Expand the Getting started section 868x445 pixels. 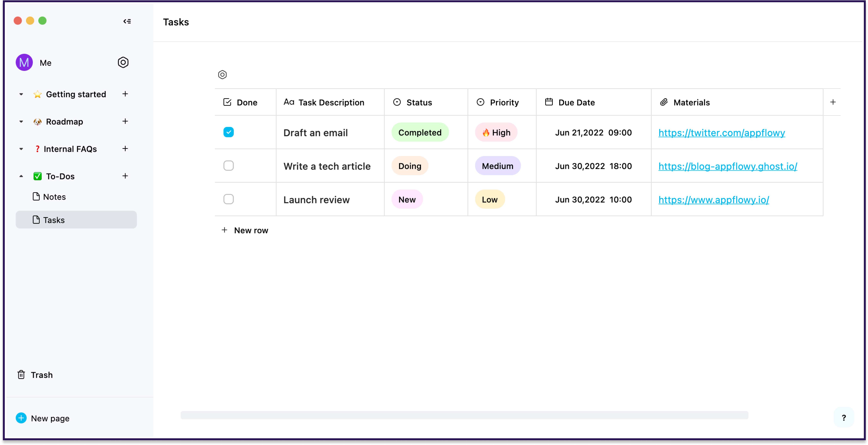(x=20, y=94)
